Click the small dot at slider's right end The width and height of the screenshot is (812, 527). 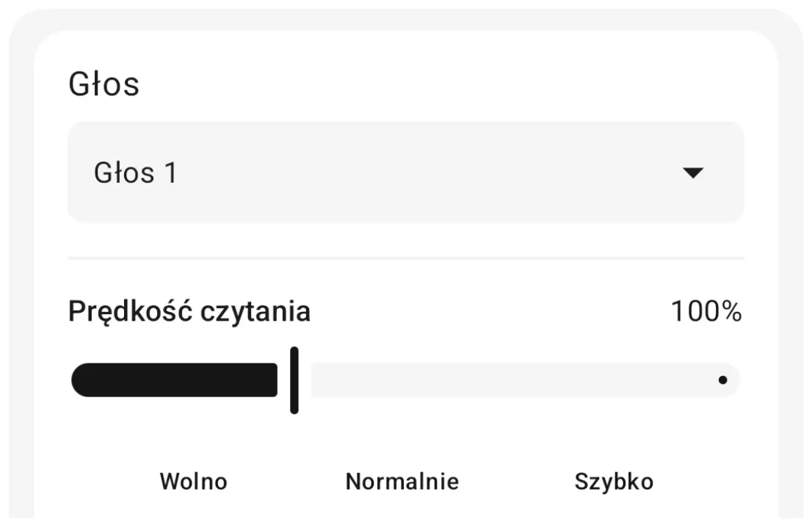coord(723,379)
